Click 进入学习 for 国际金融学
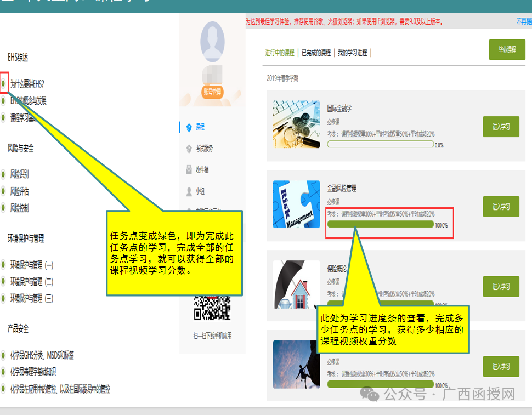This screenshot has height=415, width=532. click(501, 127)
